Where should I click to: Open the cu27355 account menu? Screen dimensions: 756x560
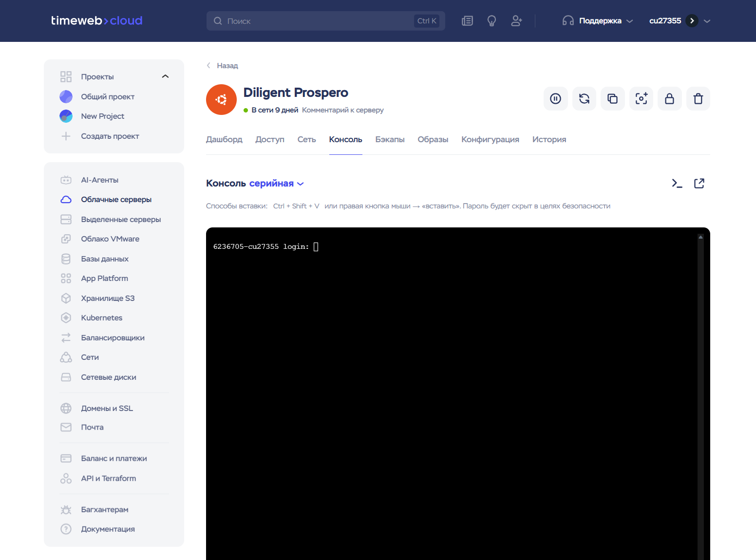coord(680,21)
